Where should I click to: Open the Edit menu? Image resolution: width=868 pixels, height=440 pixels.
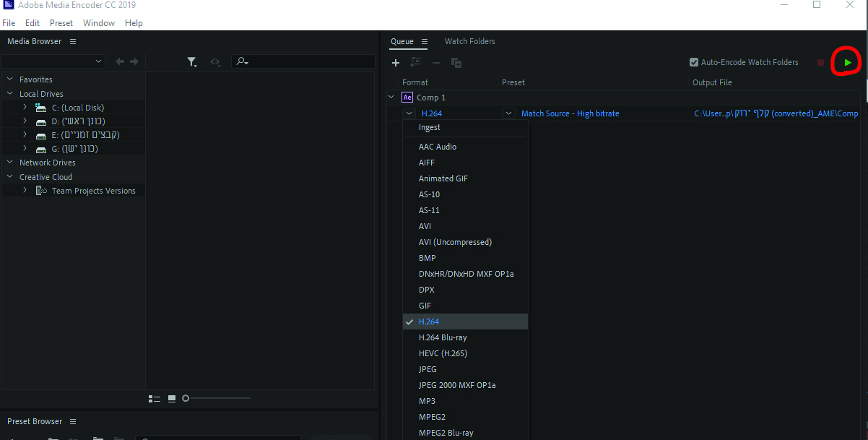pyautogui.click(x=32, y=23)
